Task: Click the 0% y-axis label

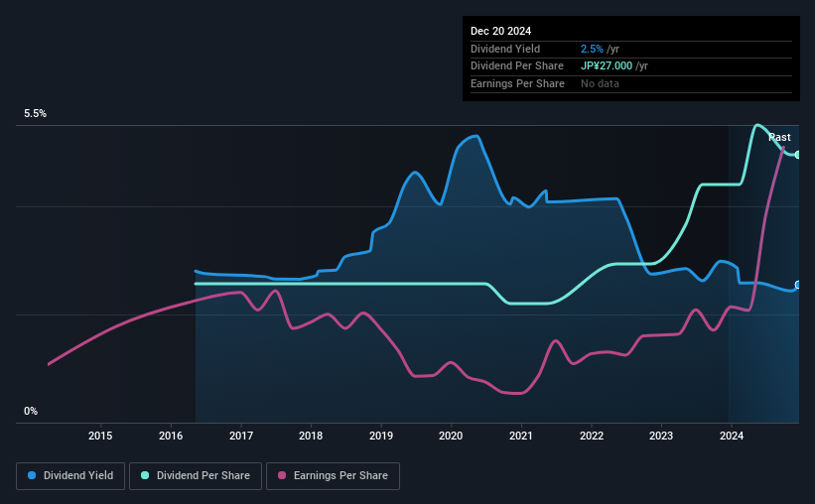Action: tap(31, 411)
